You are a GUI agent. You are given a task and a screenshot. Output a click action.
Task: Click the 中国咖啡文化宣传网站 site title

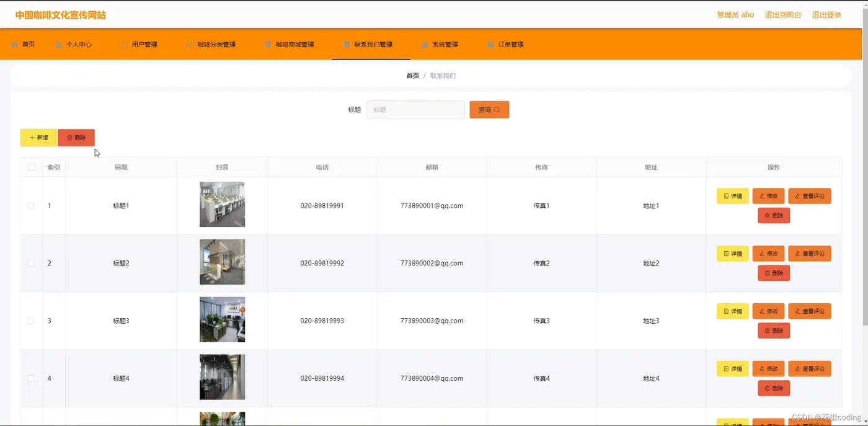click(61, 15)
